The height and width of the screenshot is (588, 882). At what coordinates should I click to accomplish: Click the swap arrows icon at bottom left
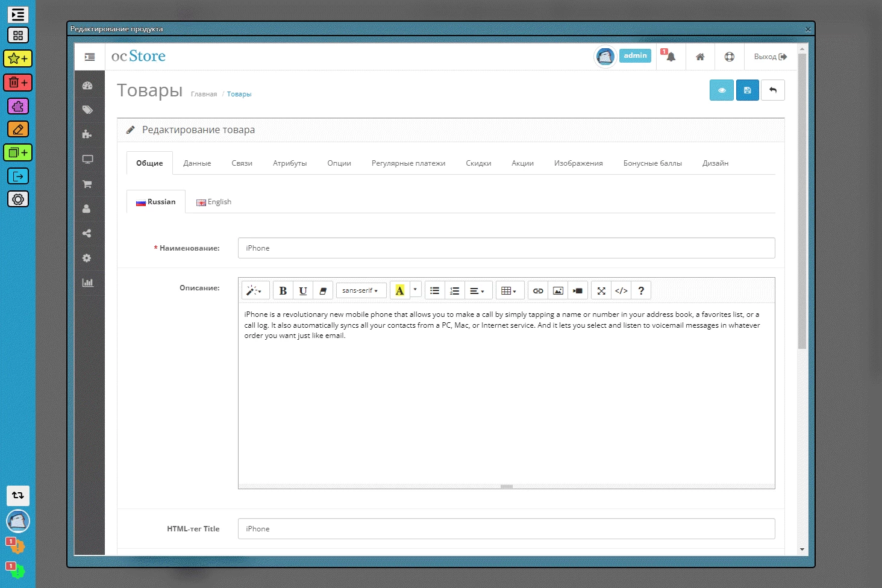point(18,495)
